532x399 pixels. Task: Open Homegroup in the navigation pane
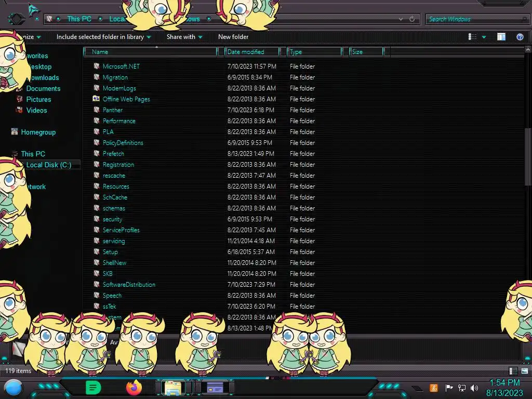(x=38, y=132)
